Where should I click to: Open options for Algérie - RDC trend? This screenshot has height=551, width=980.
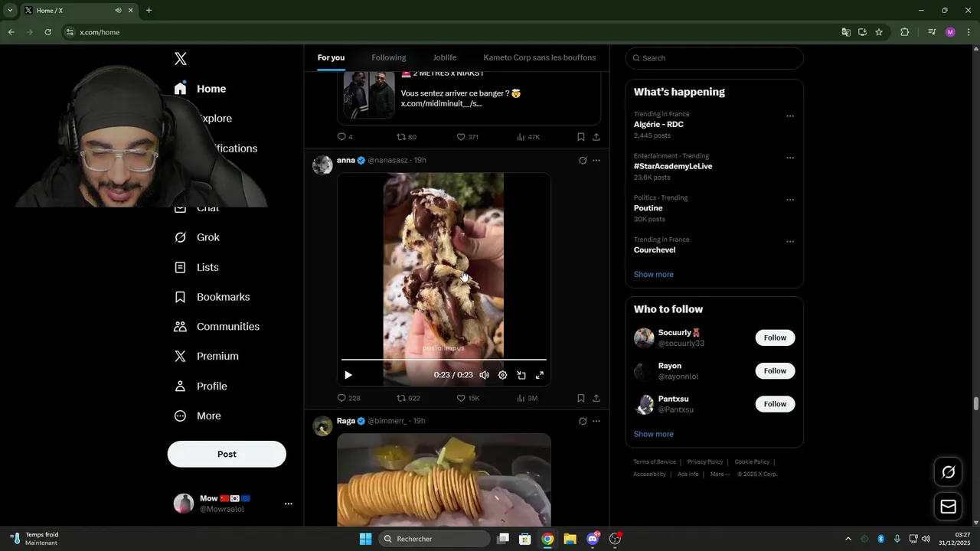(790, 116)
